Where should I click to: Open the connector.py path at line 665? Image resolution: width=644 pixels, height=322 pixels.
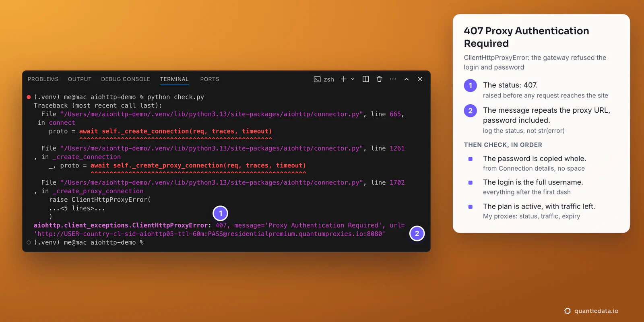point(212,114)
